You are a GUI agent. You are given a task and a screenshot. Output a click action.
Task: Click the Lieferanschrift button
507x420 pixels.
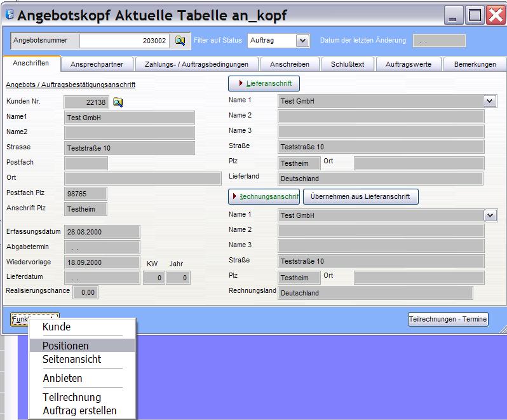click(x=264, y=83)
